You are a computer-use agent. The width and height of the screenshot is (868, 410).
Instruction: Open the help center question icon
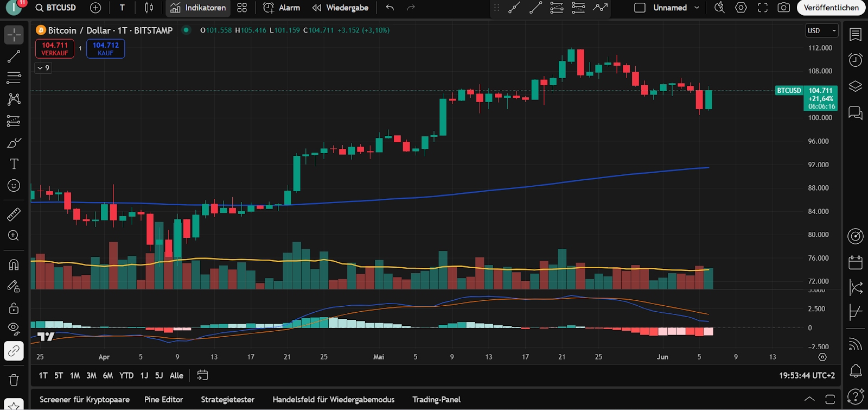coord(856,396)
